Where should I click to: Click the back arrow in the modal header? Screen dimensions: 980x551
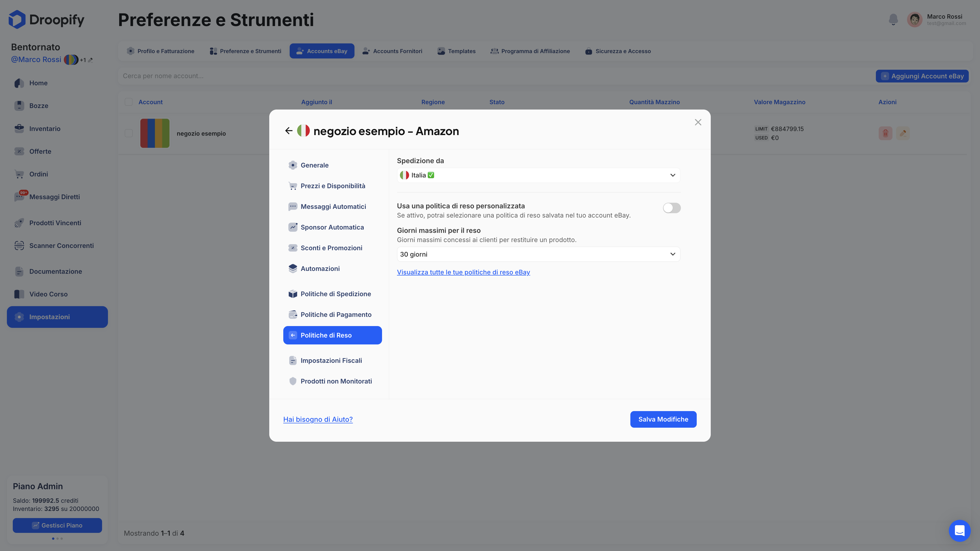click(x=288, y=131)
